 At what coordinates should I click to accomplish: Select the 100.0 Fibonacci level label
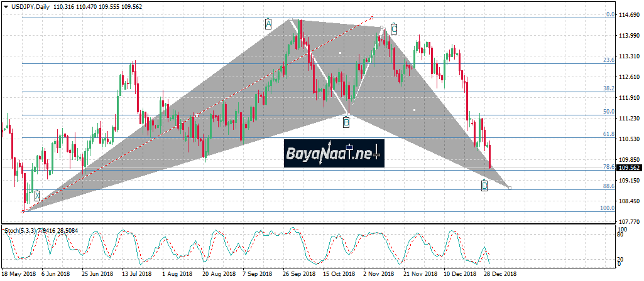[607, 208]
